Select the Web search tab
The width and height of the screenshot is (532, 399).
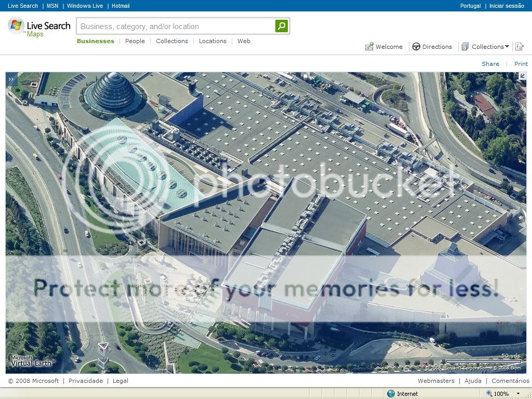pos(244,41)
